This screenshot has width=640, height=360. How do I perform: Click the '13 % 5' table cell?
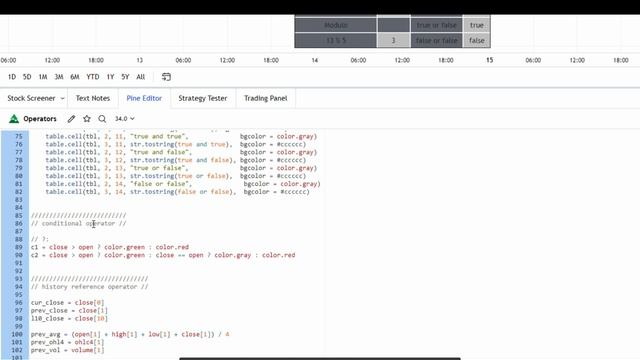click(x=336, y=40)
